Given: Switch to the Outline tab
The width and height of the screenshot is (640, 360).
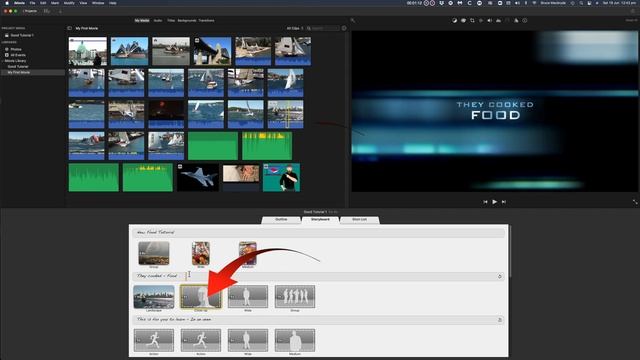Looking at the screenshot, I should (x=281, y=220).
